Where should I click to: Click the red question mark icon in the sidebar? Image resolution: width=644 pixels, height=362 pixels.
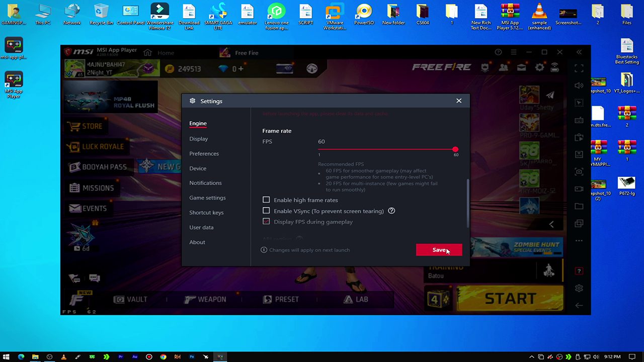(x=579, y=271)
